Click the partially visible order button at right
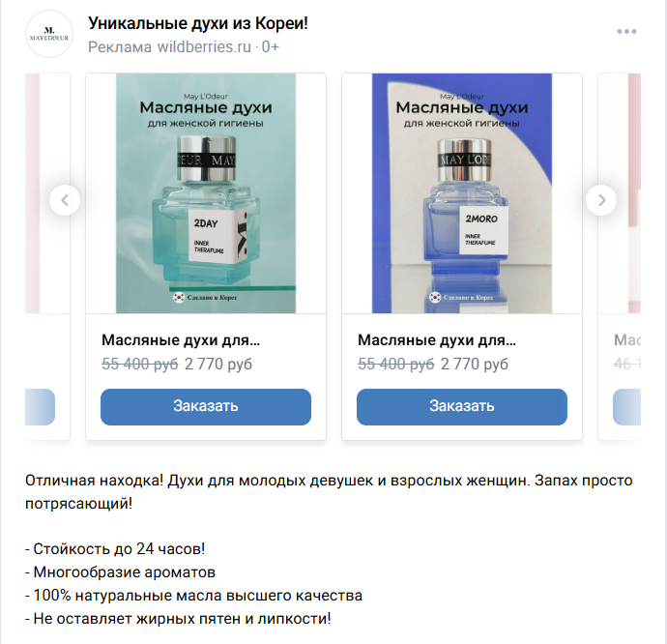Screen dimensions: 667x644 [626, 406]
